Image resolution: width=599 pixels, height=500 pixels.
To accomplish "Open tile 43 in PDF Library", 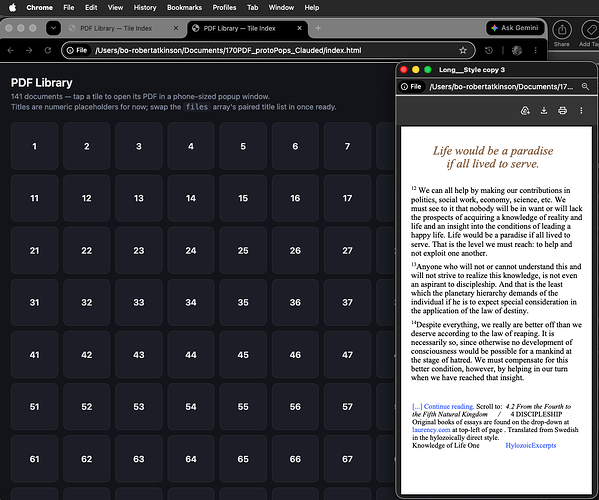I will 139,354.
